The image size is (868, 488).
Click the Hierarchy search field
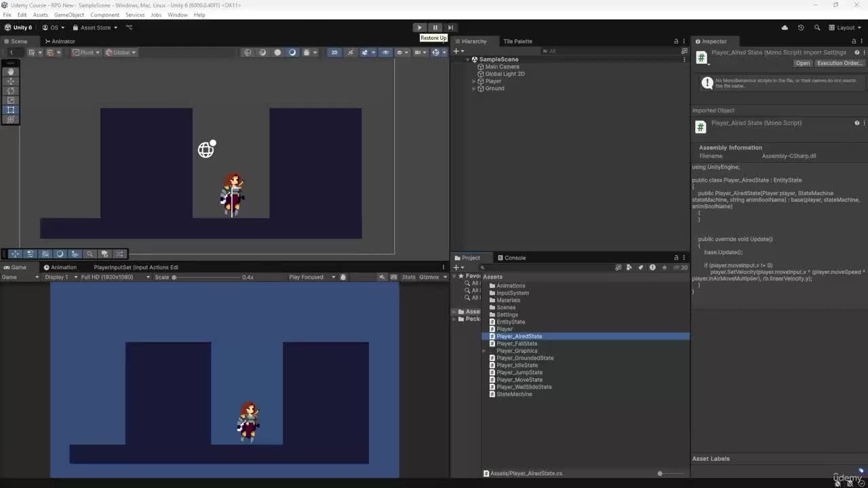click(609, 51)
